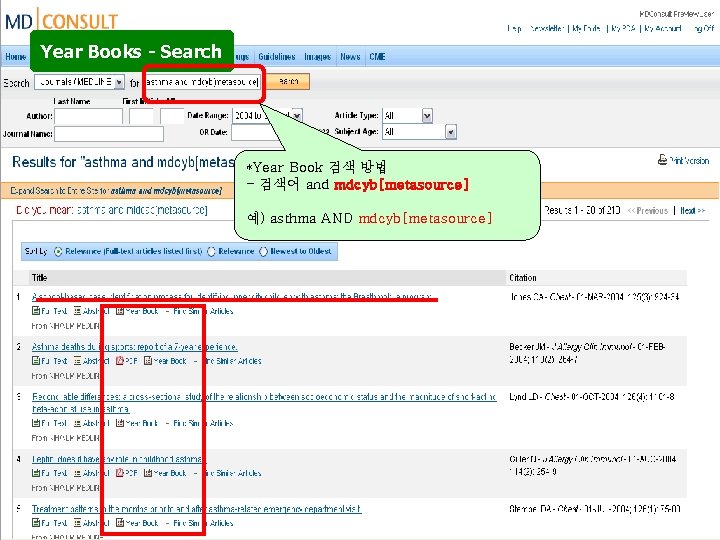The image size is (720, 540).
Task: Click the Author last name field
Action: coord(89,116)
